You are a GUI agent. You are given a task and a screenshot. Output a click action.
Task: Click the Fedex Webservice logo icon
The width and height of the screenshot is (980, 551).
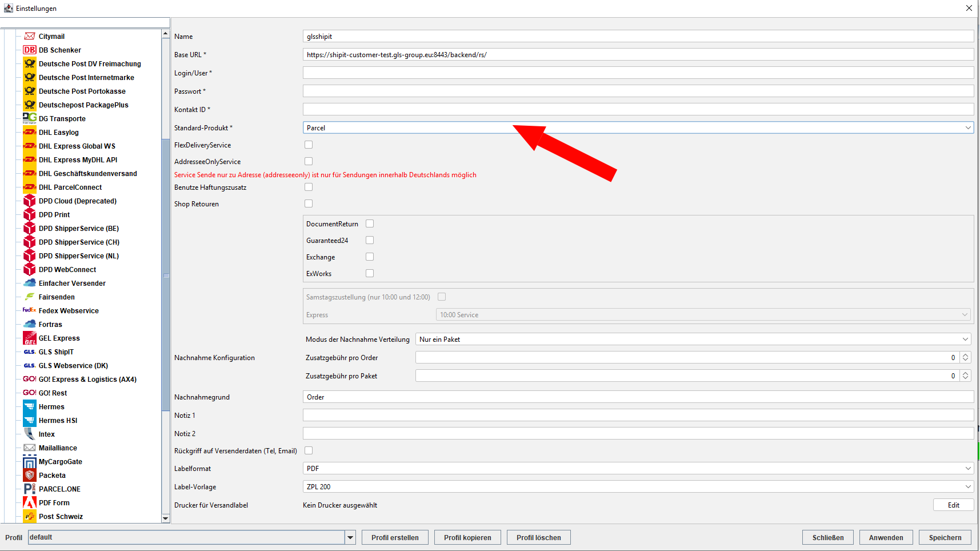coord(30,310)
